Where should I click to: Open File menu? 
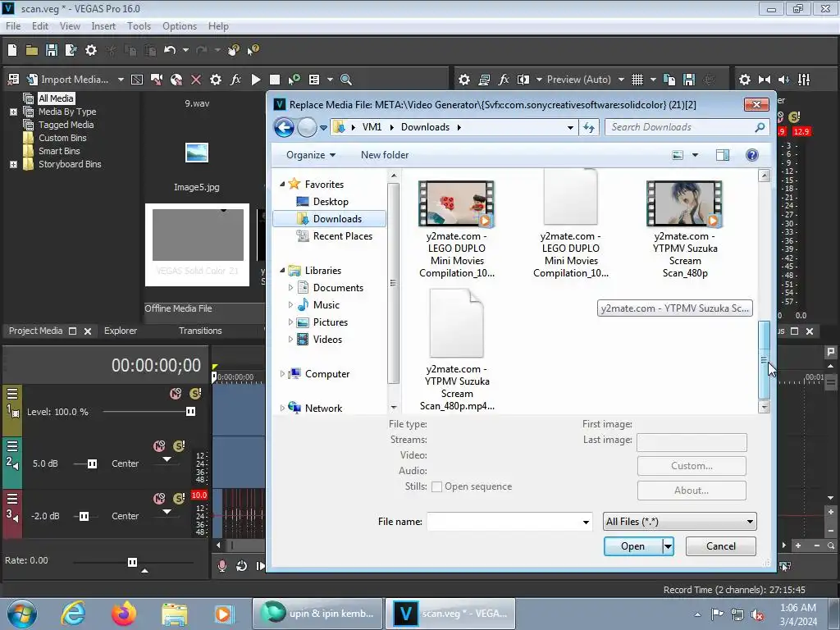point(13,26)
